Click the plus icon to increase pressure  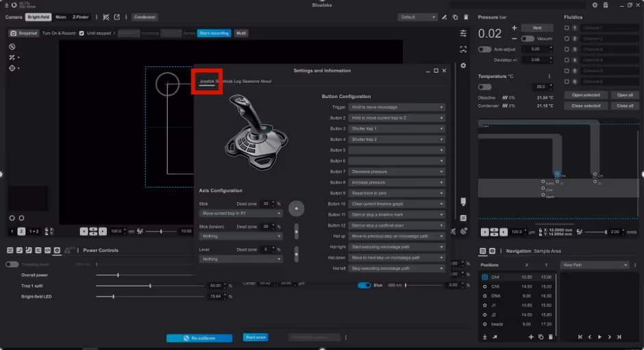514,28
